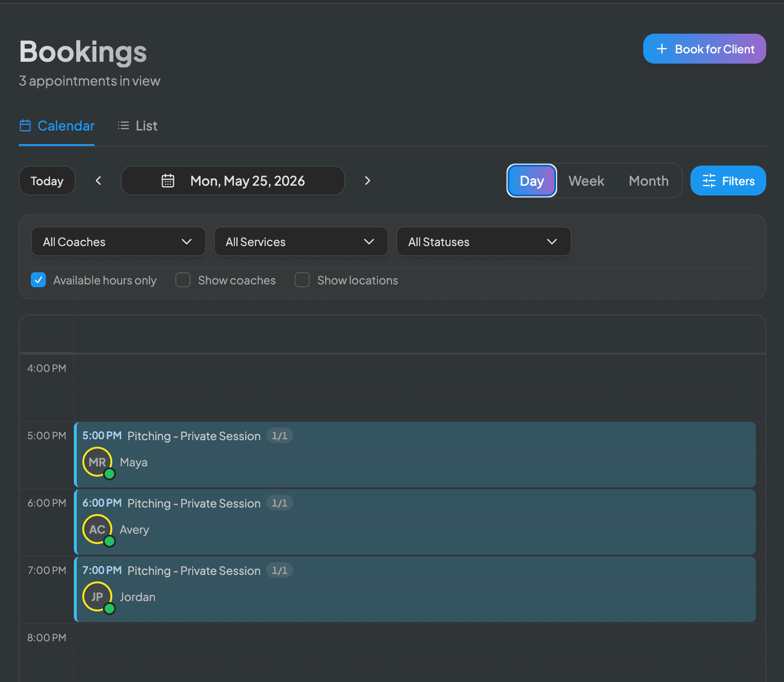The width and height of the screenshot is (784, 682).
Task: Select Day view
Action: click(x=532, y=181)
